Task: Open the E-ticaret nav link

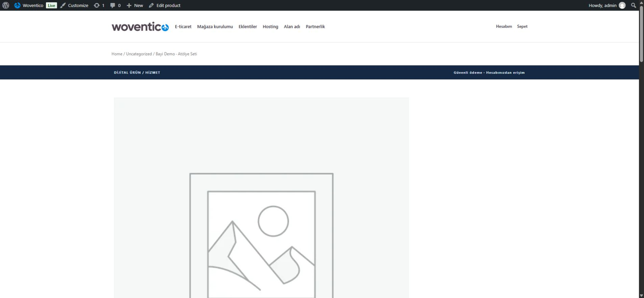Action: [183, 27]
